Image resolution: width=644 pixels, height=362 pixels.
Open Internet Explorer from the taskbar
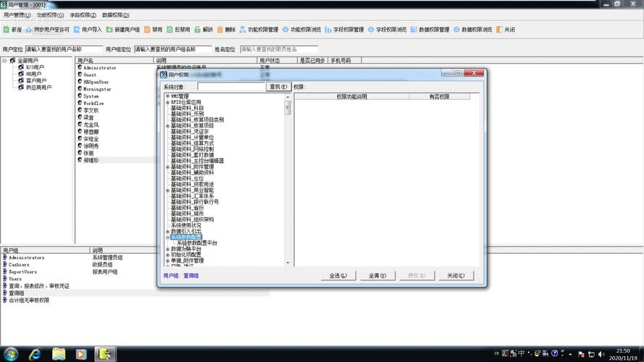point(35,354)
